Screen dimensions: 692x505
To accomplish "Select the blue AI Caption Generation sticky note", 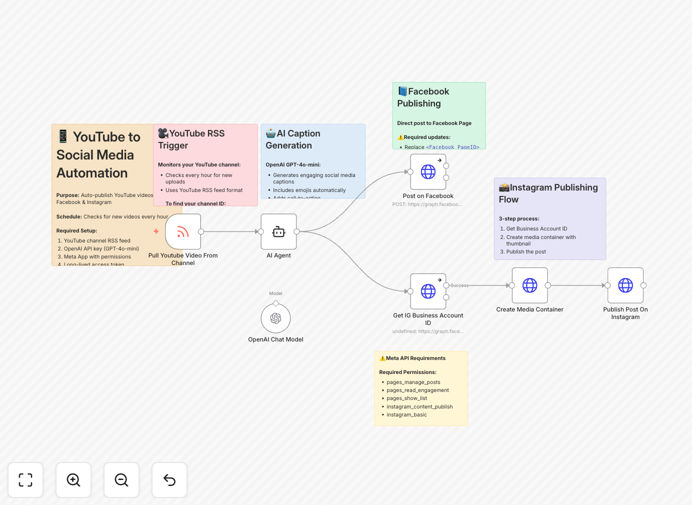I will (x=313, y=161).
